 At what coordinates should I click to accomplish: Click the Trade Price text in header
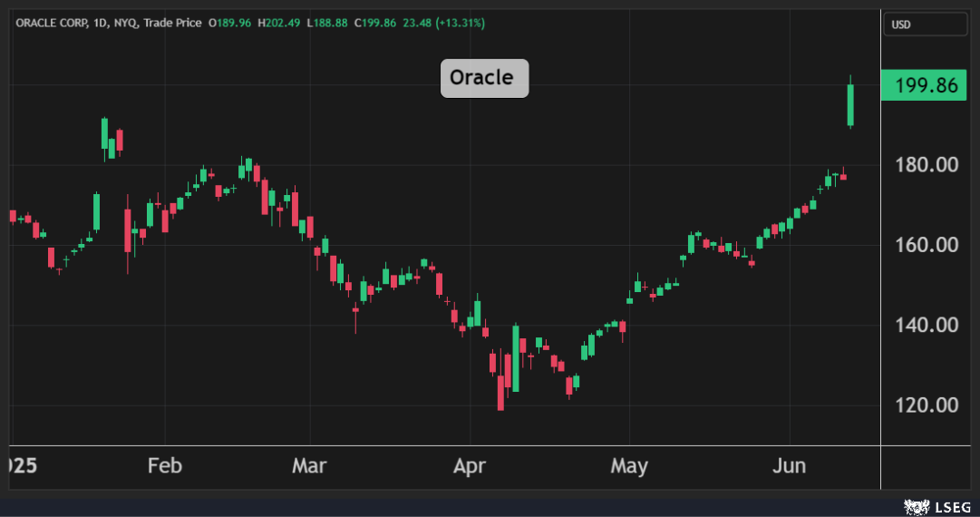(171, 23)
